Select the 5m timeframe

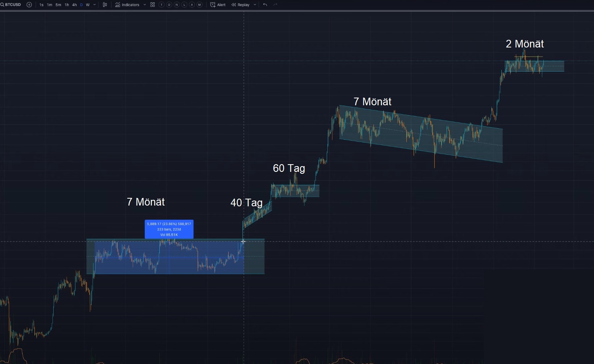click(58, 5)
